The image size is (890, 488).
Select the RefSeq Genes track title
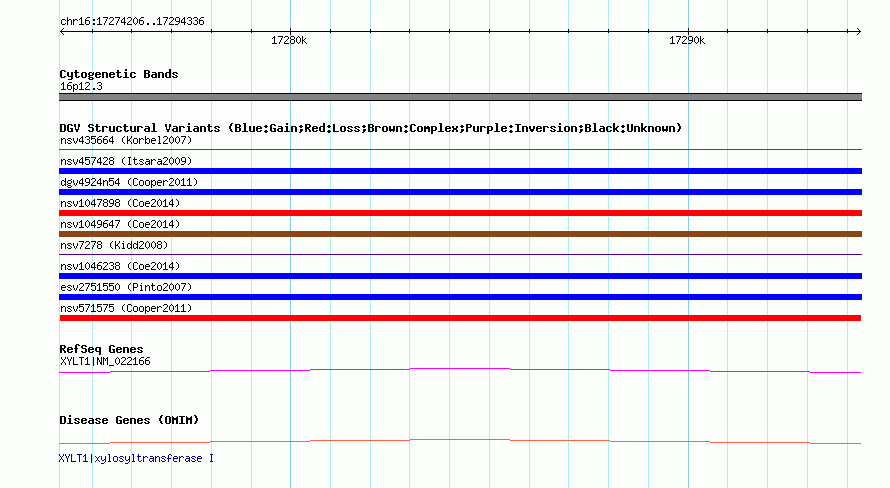pyautogui.click(x=101, y=350)
